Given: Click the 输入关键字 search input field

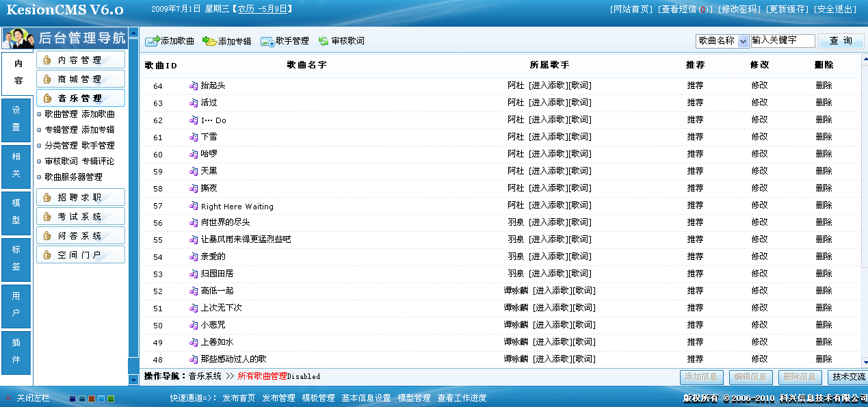Looking at the screenshot, I should [782, 41].
